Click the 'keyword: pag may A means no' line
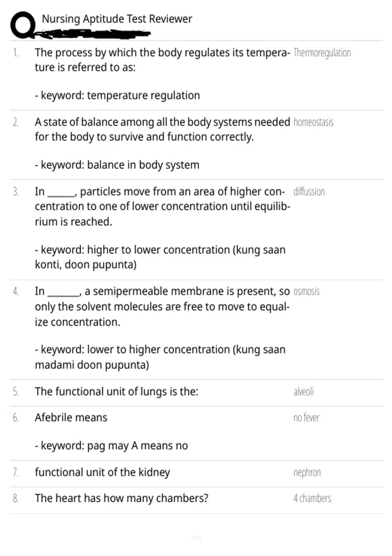The image size is (392, 556). click(111, 446)
